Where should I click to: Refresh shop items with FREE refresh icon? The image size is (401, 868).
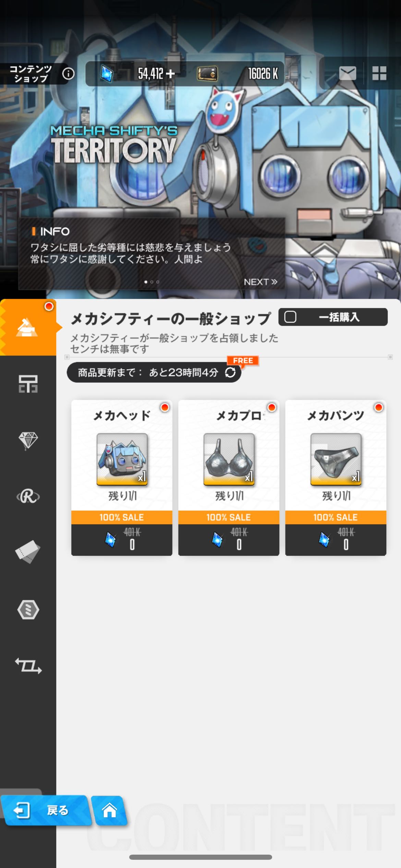click(x=230, y=372)
